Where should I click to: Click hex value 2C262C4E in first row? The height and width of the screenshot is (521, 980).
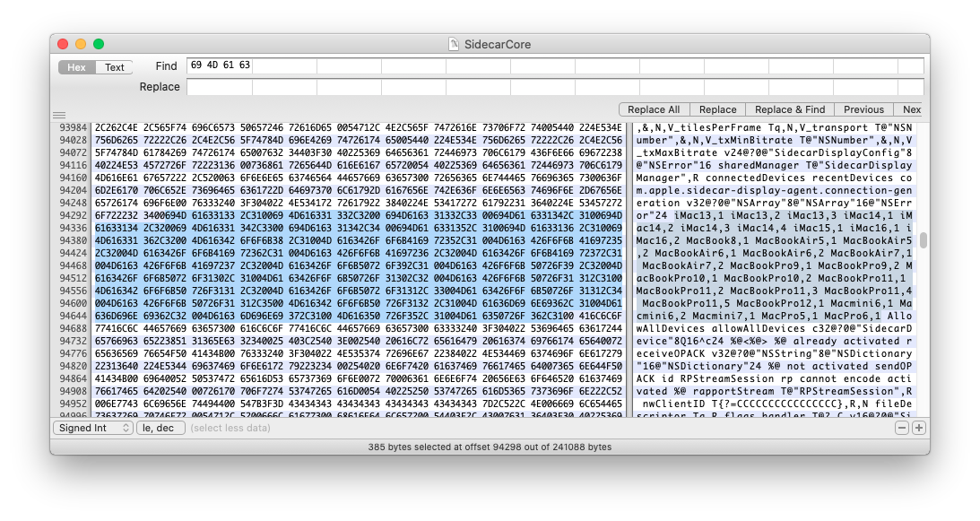coord(117,127)
